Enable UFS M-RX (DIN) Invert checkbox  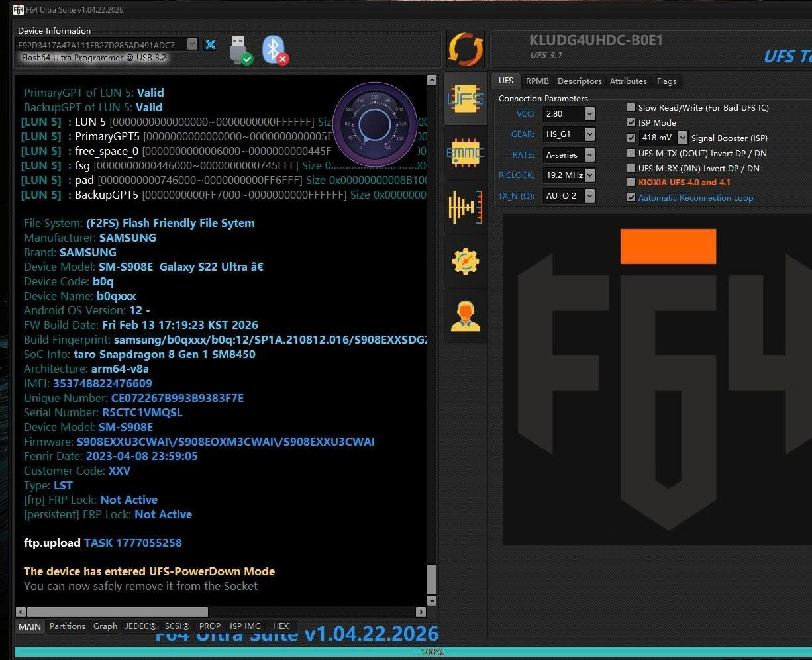pos(631,168)
